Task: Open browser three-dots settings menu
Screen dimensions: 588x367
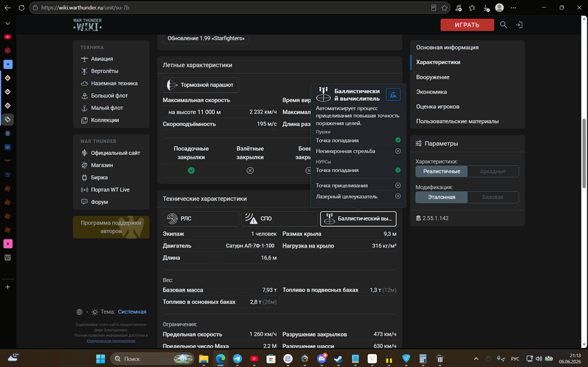Action: pyautogui.click(x=513, y=8)
